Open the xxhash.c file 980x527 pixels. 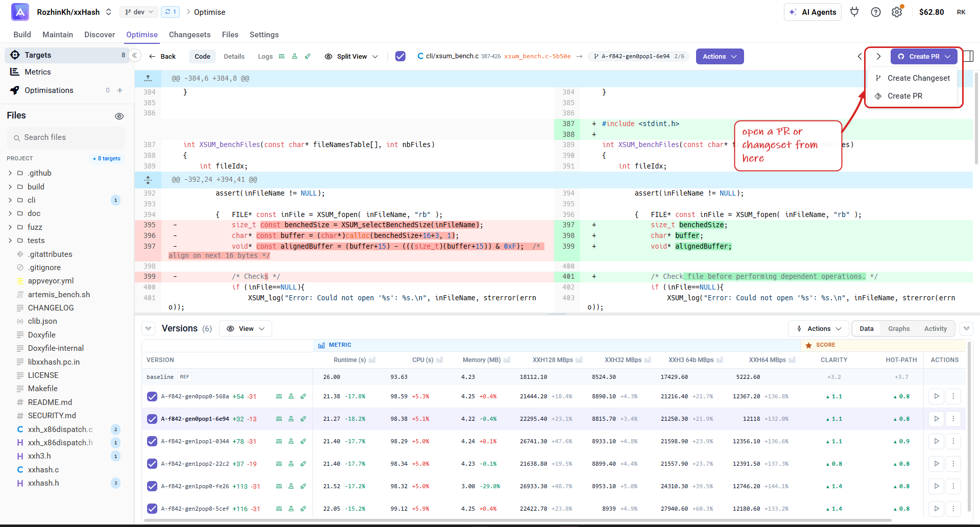pyautogui.click(x=43, y=470)
